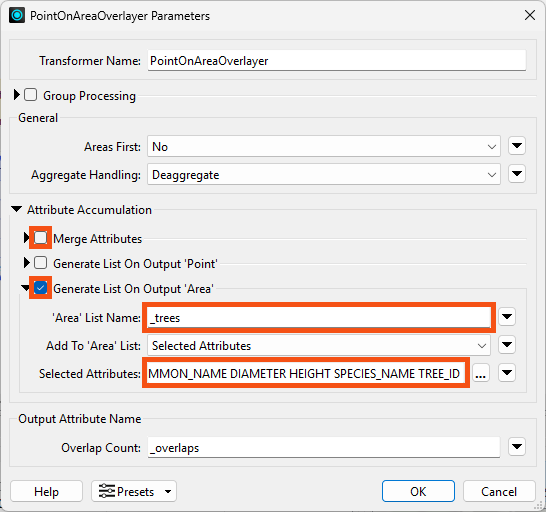
Task: Open the arrow menu beside Selected Attributes
Action: tap(507, 372)
